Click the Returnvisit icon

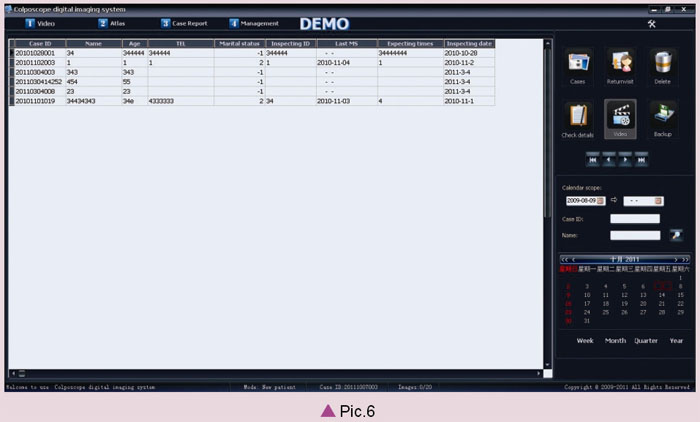click(x=621, y=67)
